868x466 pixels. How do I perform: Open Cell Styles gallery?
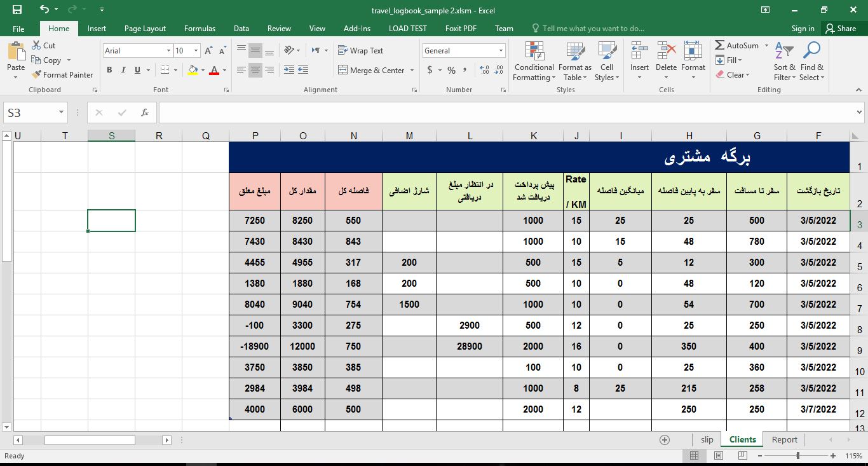(607, 62)
